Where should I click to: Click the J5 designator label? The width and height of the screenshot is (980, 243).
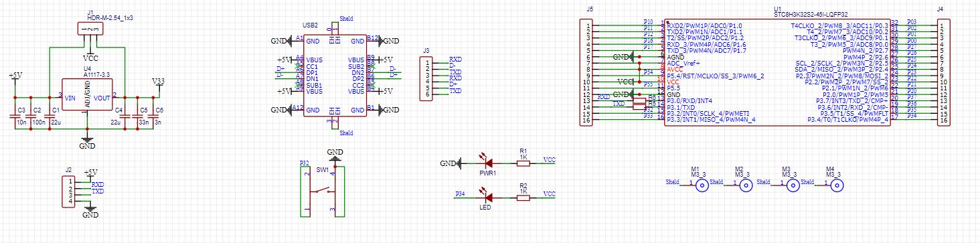pyautogui.click(x=589, y=9)
